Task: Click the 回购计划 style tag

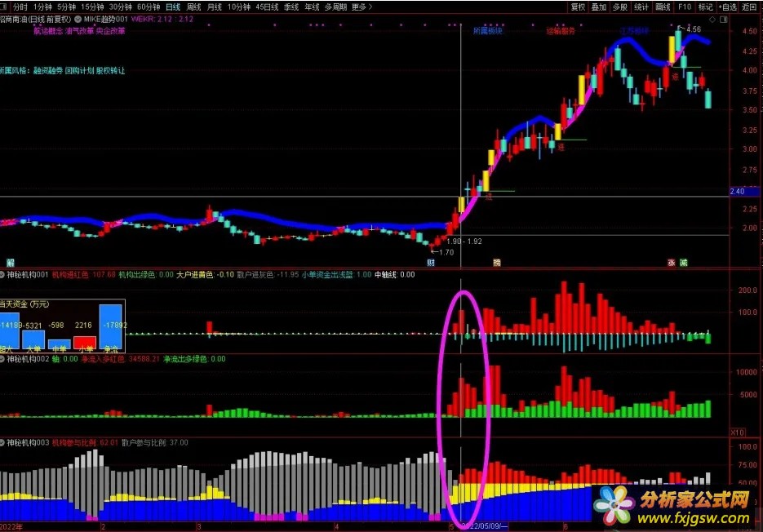Action: click(79, 70)
